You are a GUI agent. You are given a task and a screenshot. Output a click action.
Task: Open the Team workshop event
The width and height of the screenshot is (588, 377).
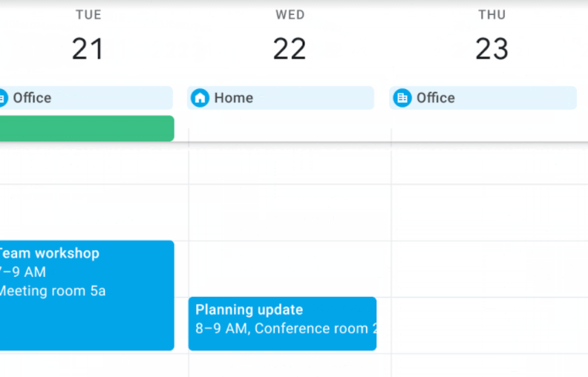[x=87, y=295]
